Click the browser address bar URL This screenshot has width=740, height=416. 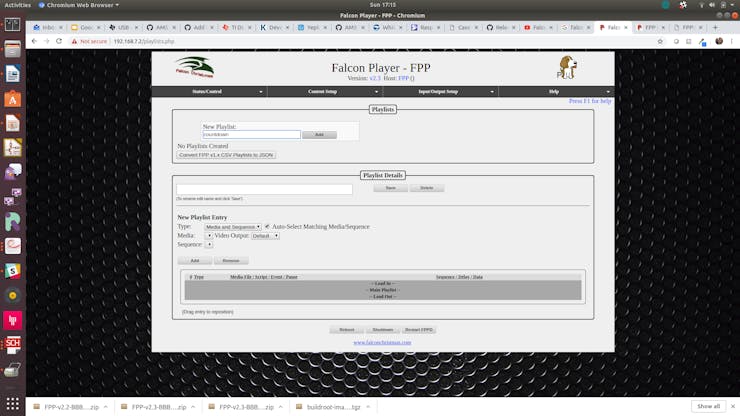click(x=144, y=42)
